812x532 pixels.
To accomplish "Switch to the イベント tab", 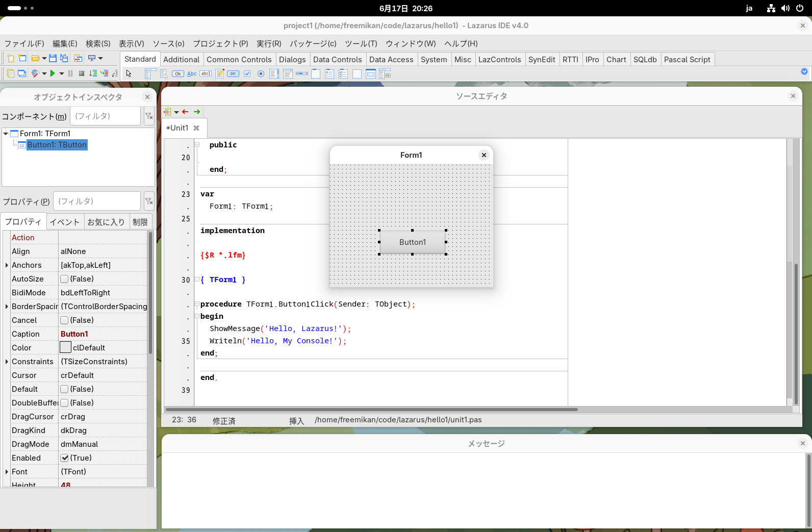I will 64,222.
